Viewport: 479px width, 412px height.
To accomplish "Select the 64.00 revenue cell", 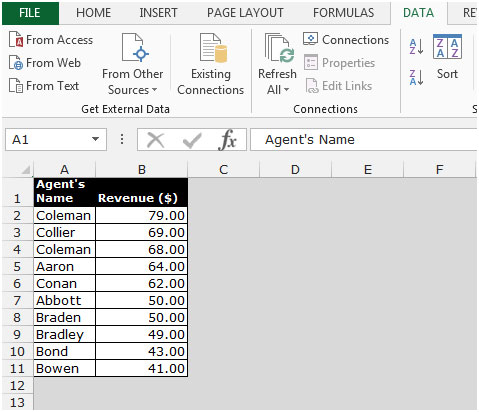I will pyautogui.click(x=142, y=266).
